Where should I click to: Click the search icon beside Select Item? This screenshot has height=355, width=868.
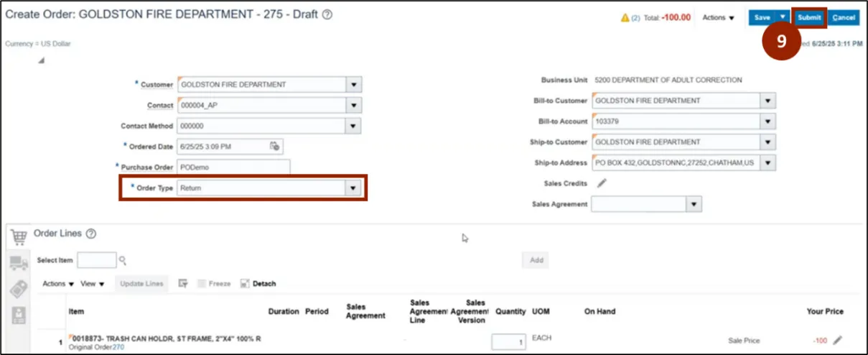coord(123,260)
